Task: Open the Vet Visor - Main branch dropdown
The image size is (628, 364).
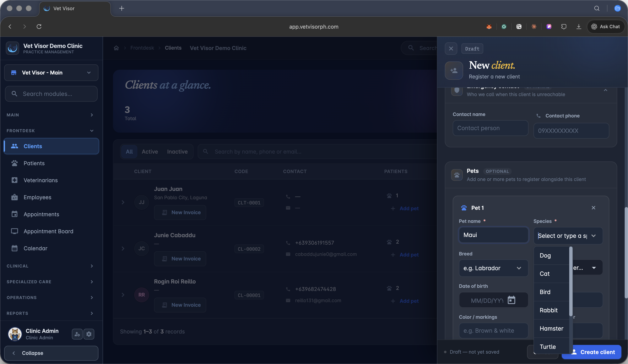Action: coord(51,73)
